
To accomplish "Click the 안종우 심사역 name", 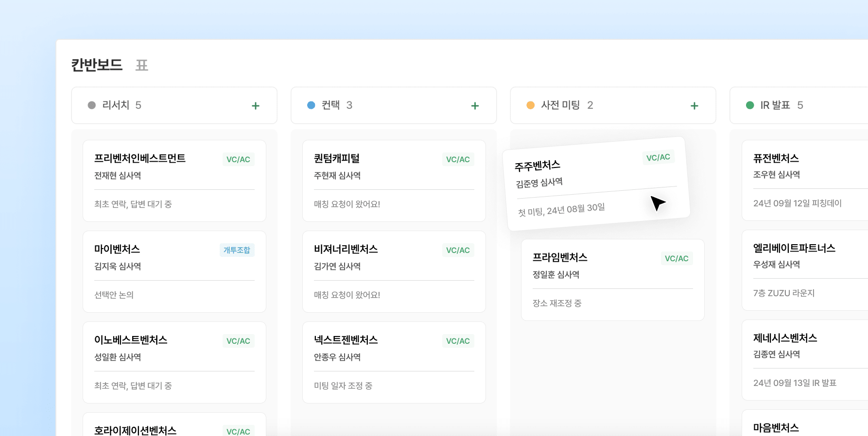I will tap(337, 357).
